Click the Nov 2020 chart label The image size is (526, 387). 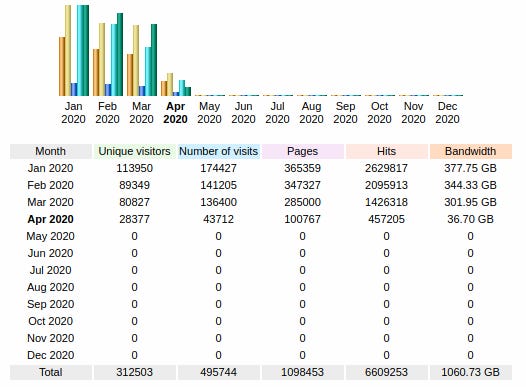point(413,113)
